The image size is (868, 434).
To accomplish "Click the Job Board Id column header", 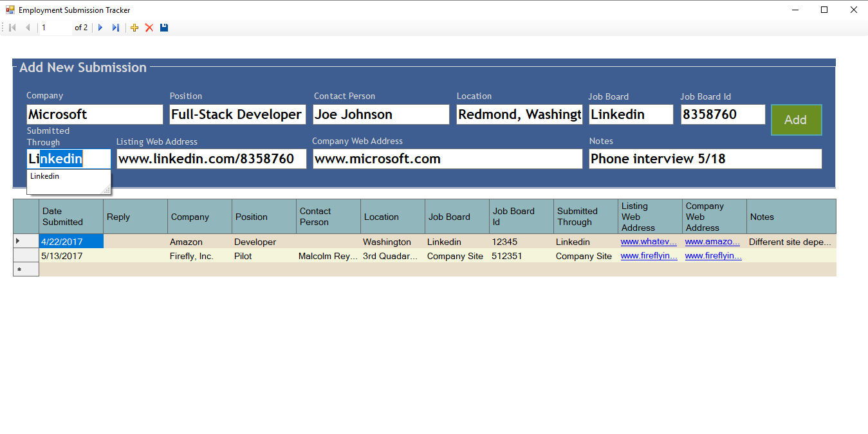I will coord(521,217).
